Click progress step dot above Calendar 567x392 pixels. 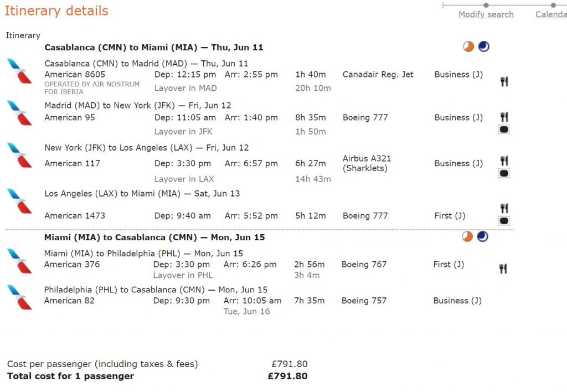point(553,5)
